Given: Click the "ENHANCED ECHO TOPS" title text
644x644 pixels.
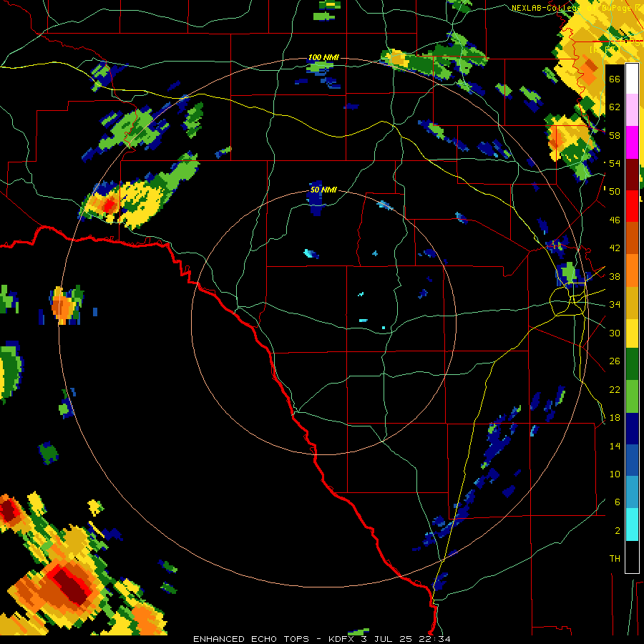Looking at the screenshot, I should pyautogui.click(x=251, y=639).
